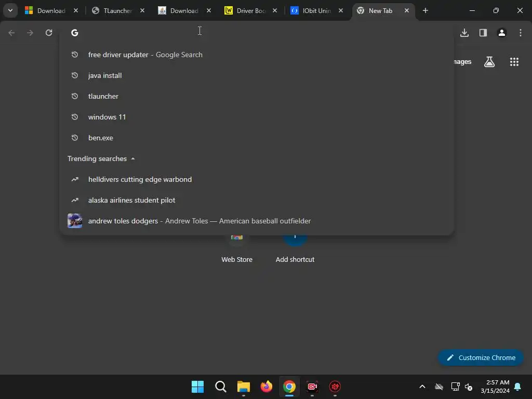Collapse the Trending searches section
Image resolution: width=532 pixels, height=399 pixels.
click(x=133, y=159)
